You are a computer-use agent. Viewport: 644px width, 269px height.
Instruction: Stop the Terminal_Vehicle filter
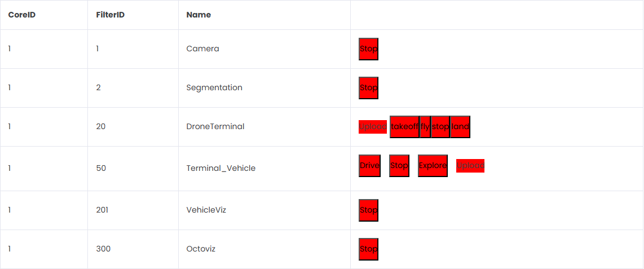[399, 166]
